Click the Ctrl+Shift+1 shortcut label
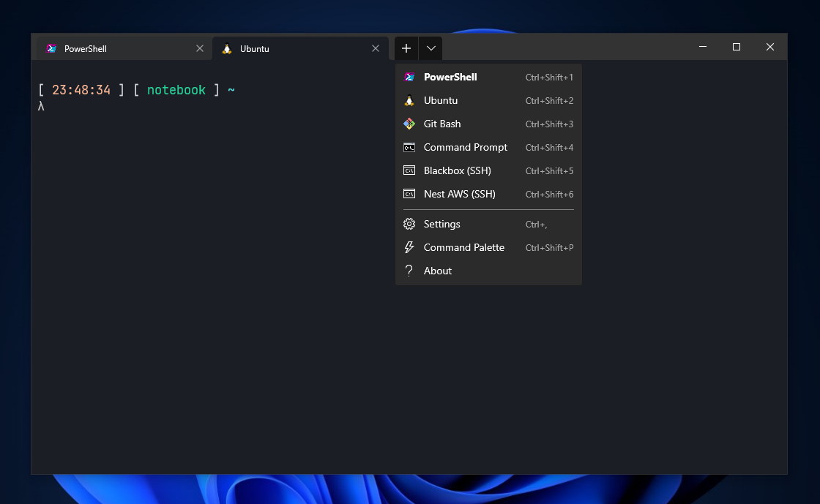Image resolution: width=820 pixels, height=504 pixels. point(549,78)
